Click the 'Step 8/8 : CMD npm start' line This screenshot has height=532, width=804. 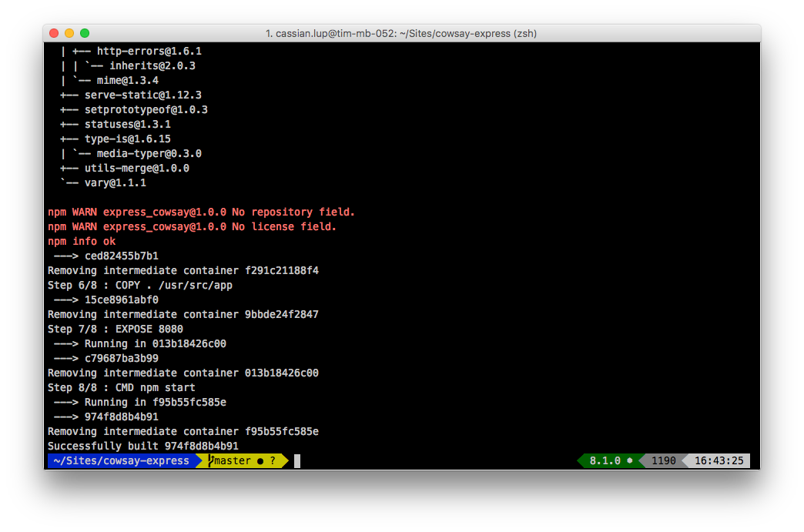coord(122,387)
